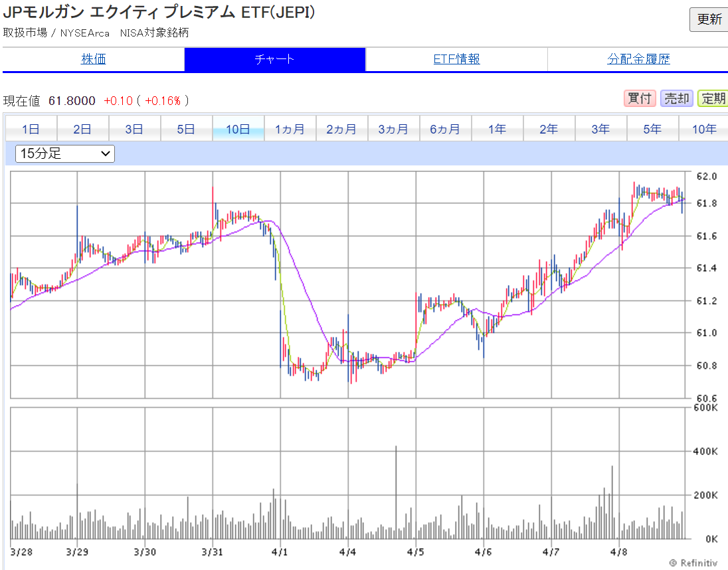Viewport: 728px width, 570px height.
Task: Click the 3/30 date axis label
Action: pos(145,552)
